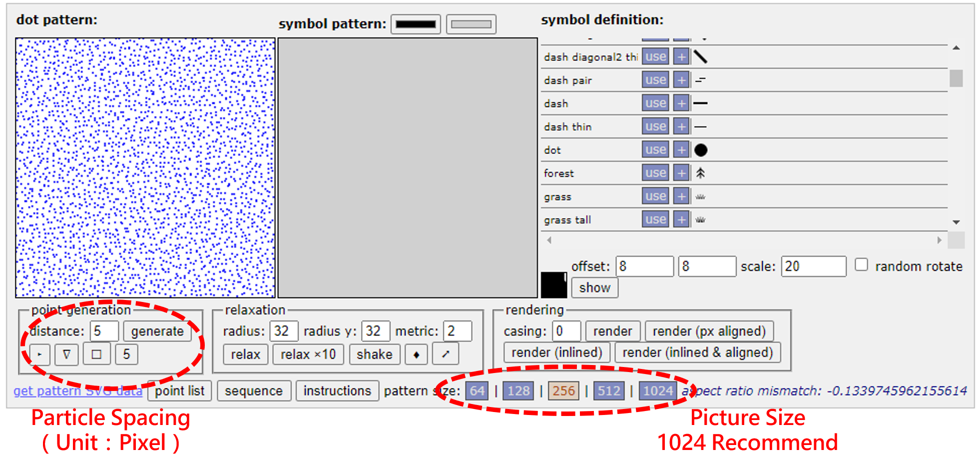
Task: Click the symbol list scroll-down arrow
Action: pyautogui.click(x=956, y=222)
